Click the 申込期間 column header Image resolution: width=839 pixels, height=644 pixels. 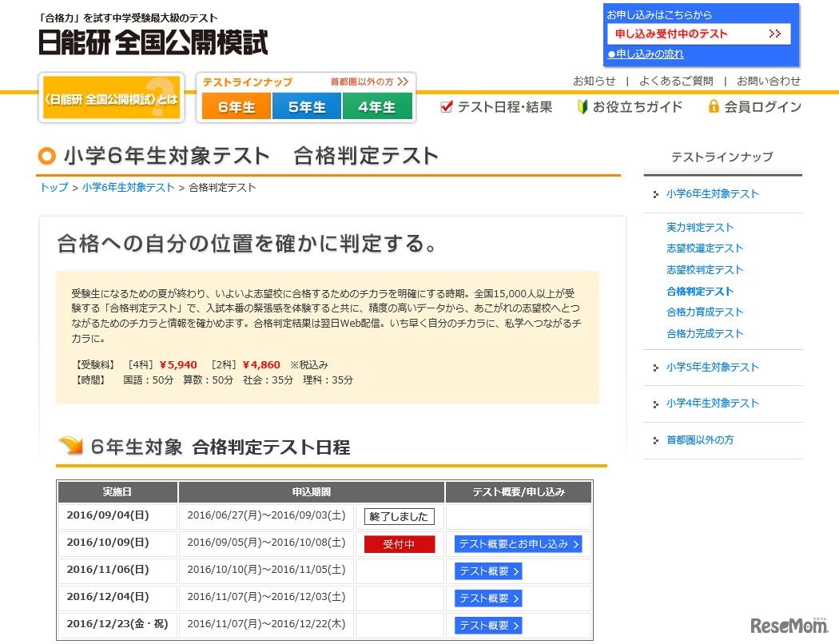pyautogui.click(x=312, y=492)
